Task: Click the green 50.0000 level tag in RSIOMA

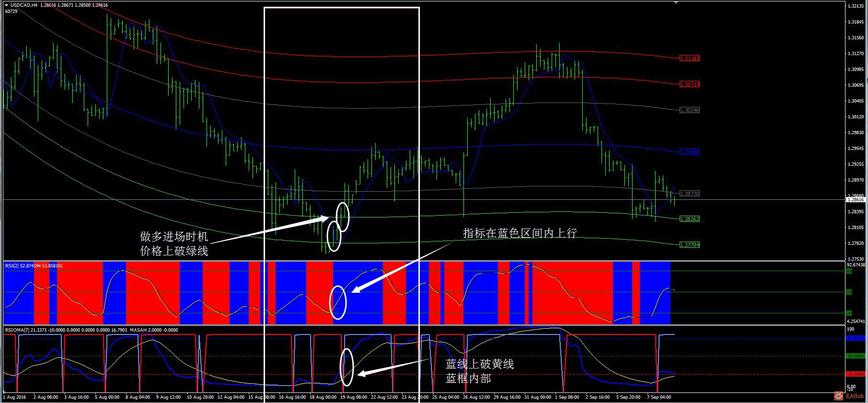Action: click(855, 357)
